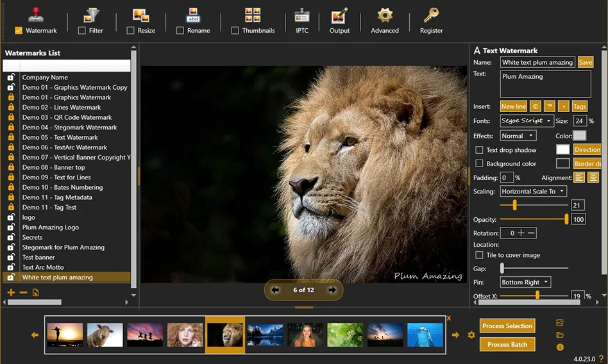Go to next image in preview
This screenshot has width=608, height=364.
[x=332, y=290]
